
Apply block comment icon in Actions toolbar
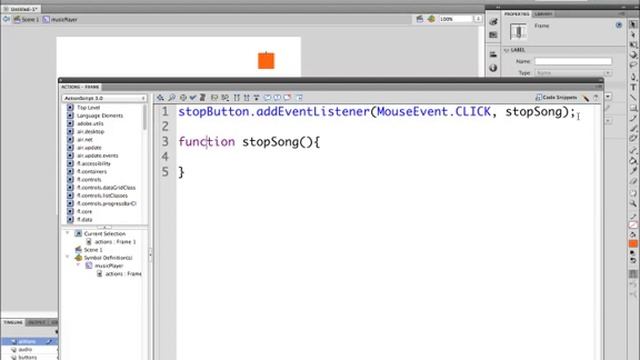pyautogui.click(x=267, y=98)
